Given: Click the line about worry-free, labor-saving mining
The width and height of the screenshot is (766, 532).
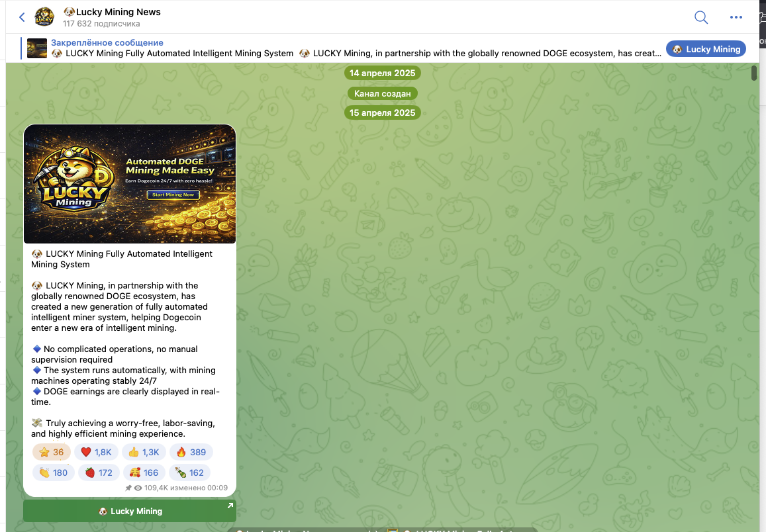Looking at the screenshot, I should [123, 429].
